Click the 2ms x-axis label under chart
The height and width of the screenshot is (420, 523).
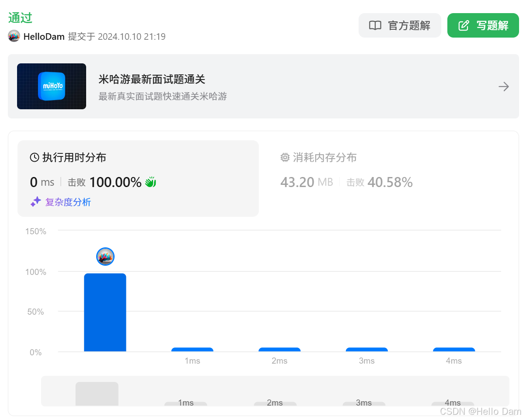(x=279, y=361)
